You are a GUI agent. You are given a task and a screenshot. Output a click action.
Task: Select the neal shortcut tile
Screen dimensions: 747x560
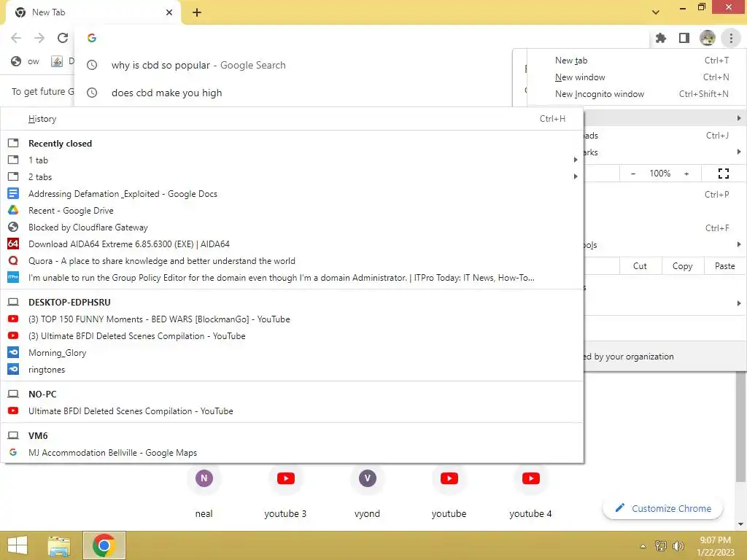(x=204, y=492)
